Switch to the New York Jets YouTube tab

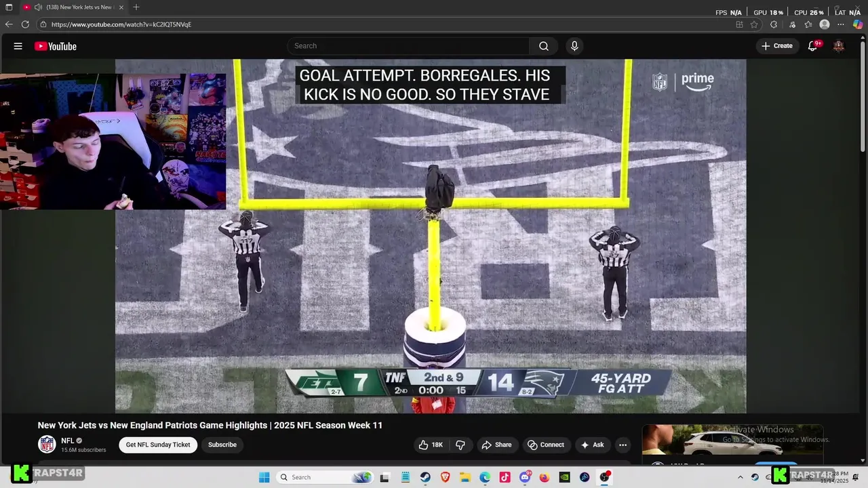pyautogui.click(x=73, y=7)
